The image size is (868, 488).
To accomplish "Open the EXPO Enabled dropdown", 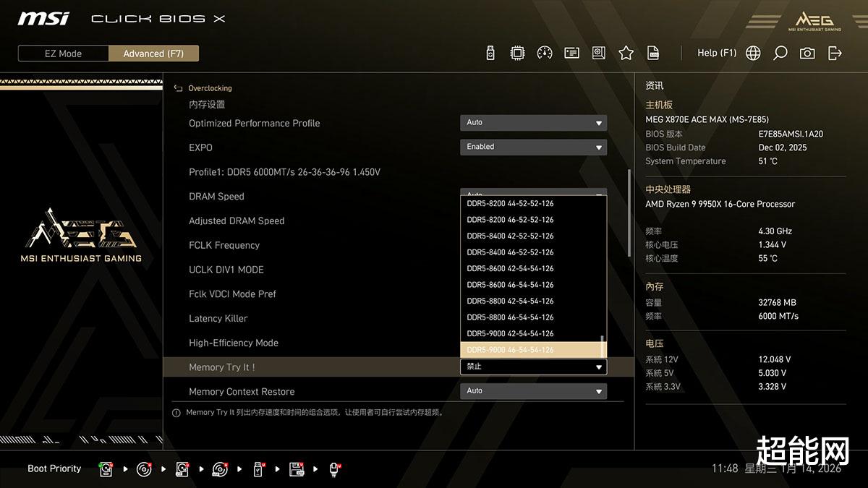I will click(x=533, y=147).
